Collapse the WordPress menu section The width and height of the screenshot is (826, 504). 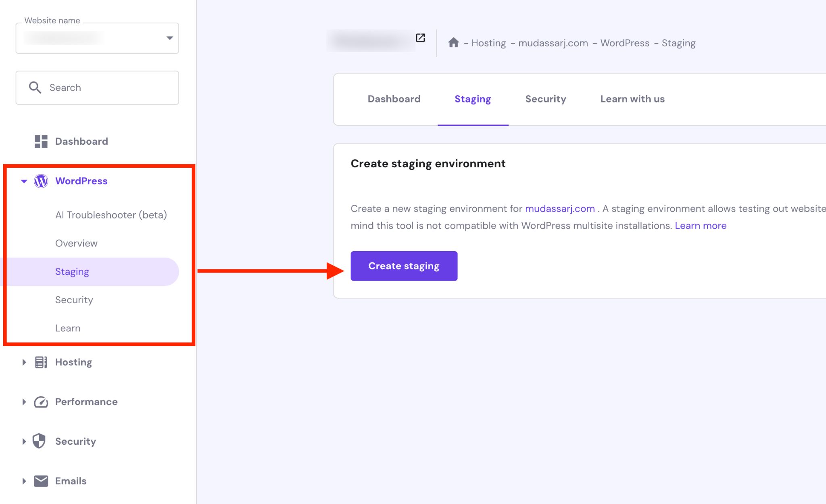(24, 181)
